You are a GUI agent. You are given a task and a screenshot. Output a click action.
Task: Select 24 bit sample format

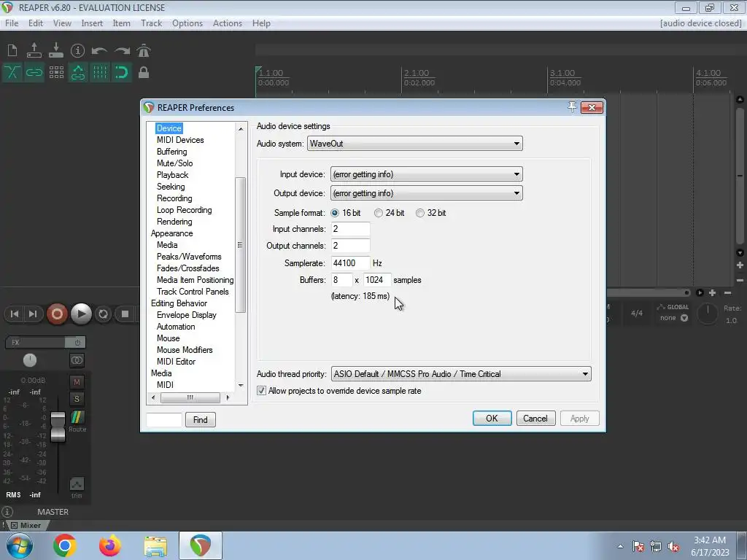point(379,213)
